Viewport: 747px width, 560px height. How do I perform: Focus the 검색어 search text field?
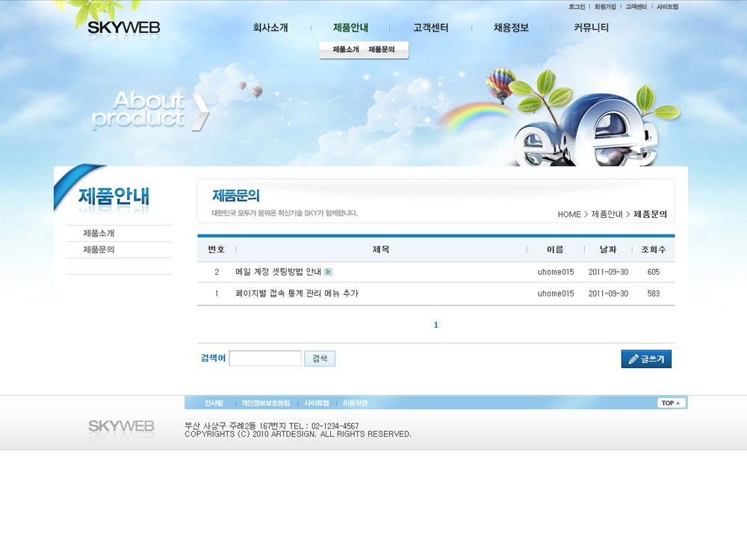[264, 358]
